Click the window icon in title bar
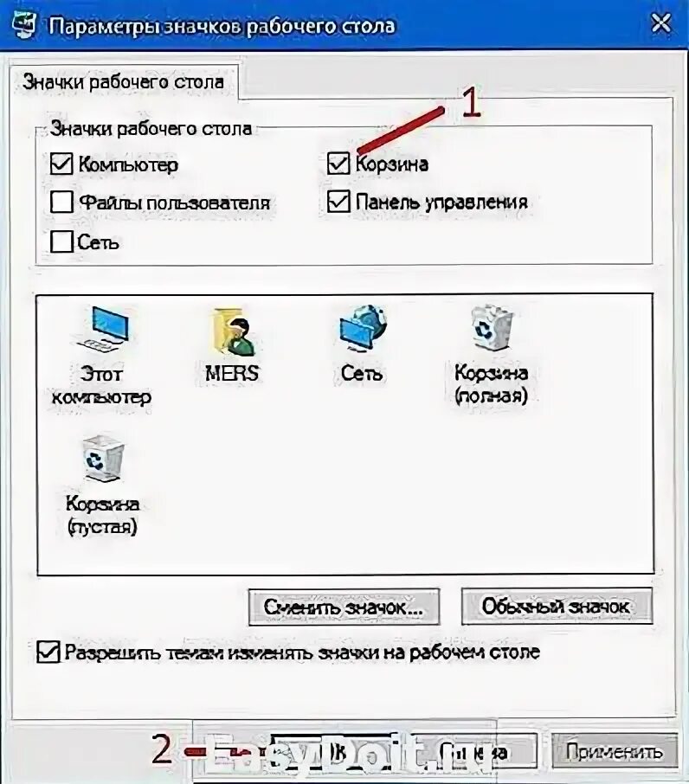Viewport: 689px width, 784px height. [24, 24]
